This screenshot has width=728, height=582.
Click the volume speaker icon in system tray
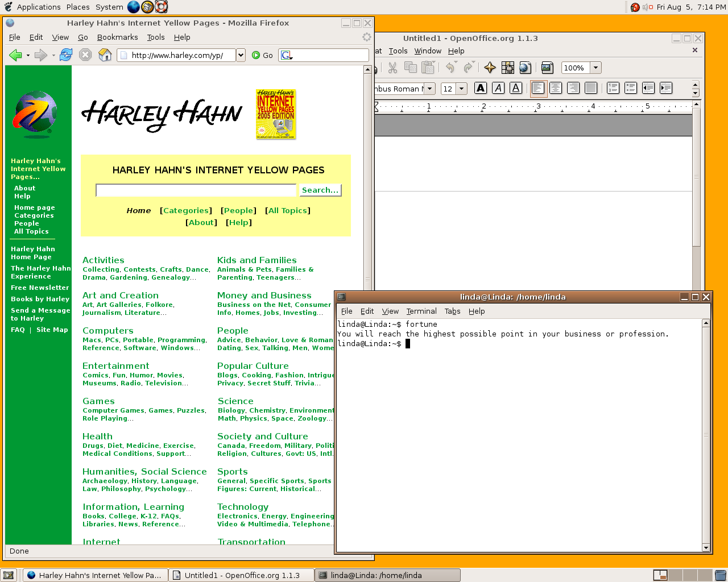647,7
